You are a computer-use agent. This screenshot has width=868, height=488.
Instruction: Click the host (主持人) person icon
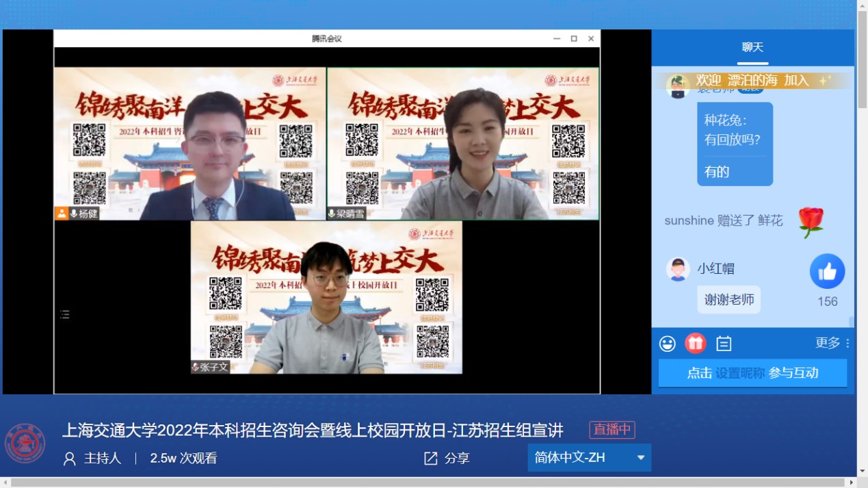click(69, 458)
